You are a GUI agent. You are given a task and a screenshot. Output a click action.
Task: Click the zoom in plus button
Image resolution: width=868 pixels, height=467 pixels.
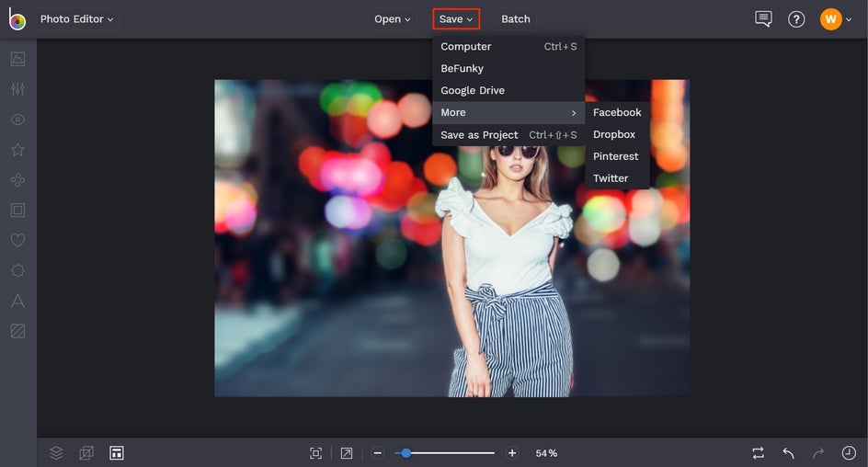coord(512,453)
